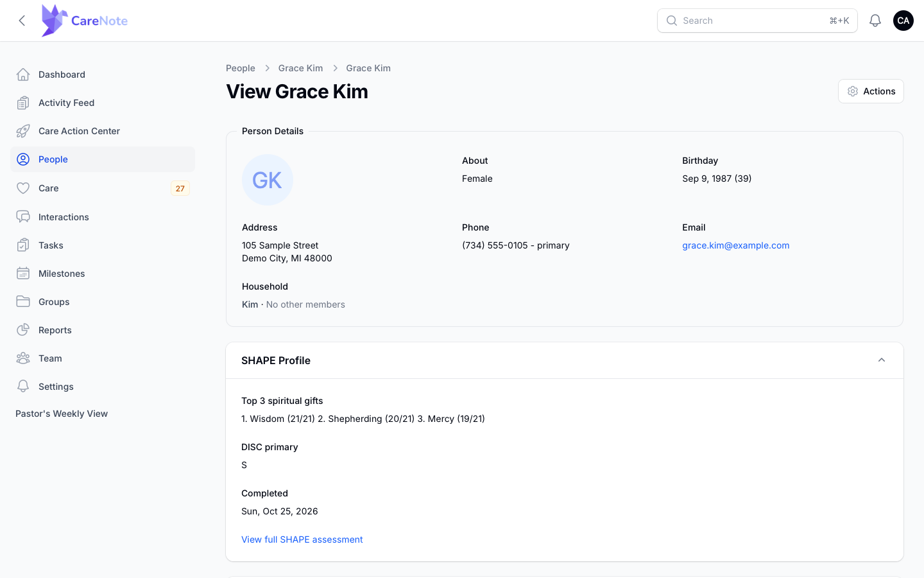Click the Reports pie chart icon
Screen dimensions: 924x578
coord(23,330)
